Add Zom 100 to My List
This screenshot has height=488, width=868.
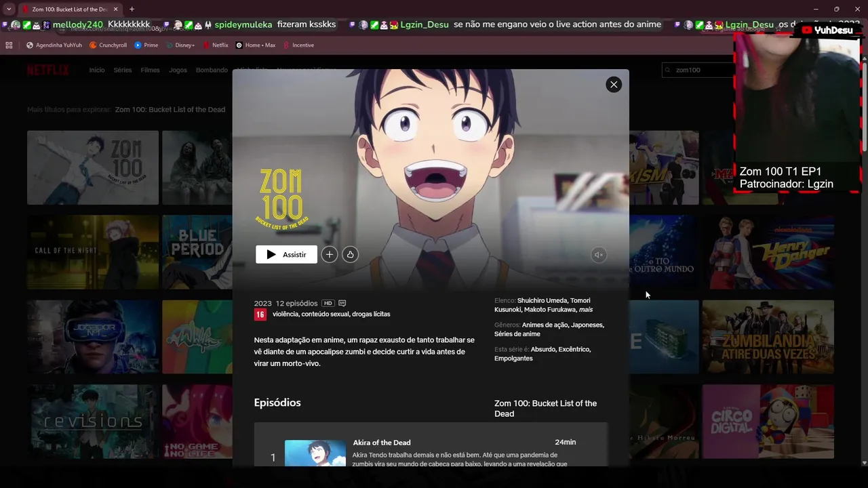coord(330,254)
